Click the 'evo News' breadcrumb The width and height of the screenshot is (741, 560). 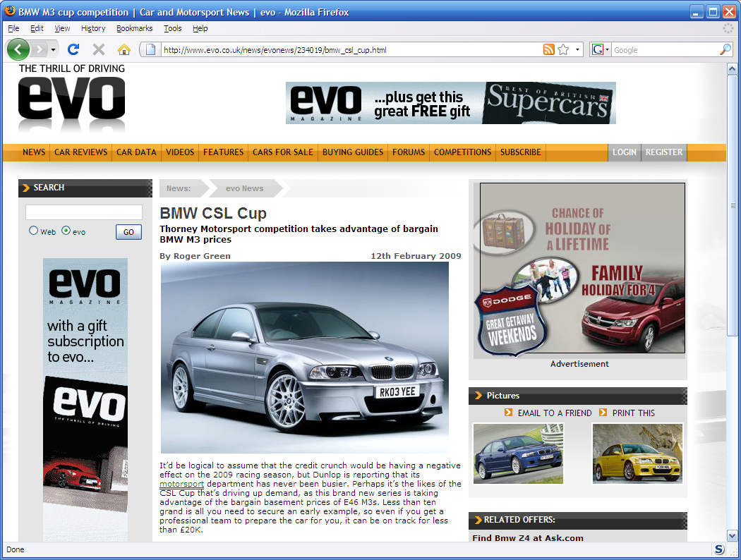[x=244, y=188]
